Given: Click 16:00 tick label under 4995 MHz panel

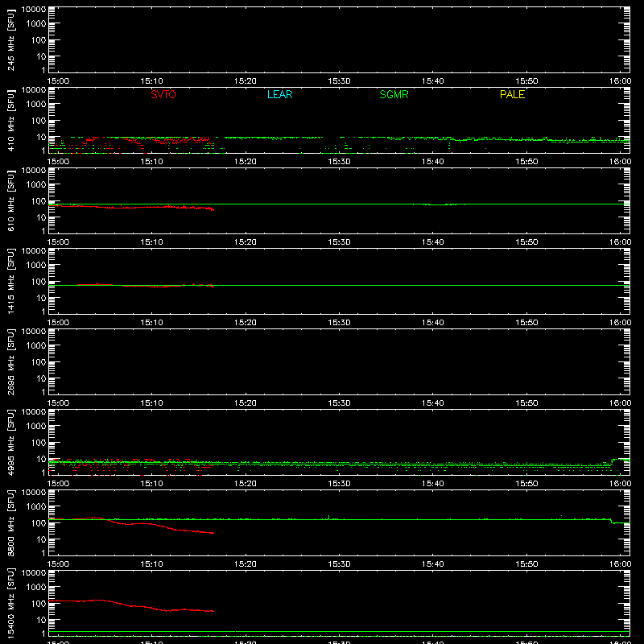Looking at the screenshot, I should click(620, 484).
